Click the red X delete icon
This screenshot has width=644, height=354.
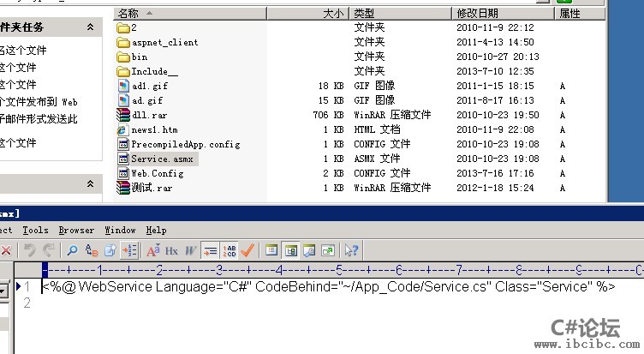[x=5, y=250]
